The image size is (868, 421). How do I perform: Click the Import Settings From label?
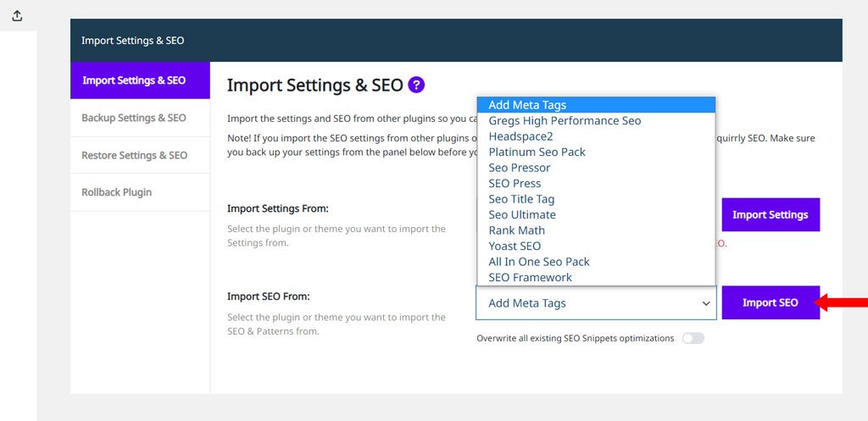pyautogui.click(x=278, y=208)
